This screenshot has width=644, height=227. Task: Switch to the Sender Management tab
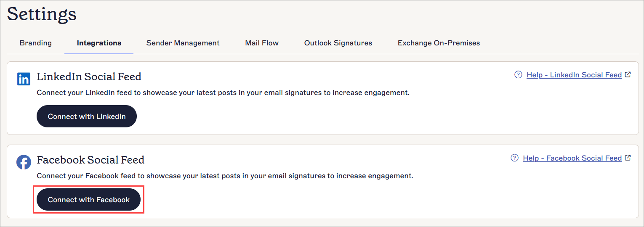[x=183, y=43]
